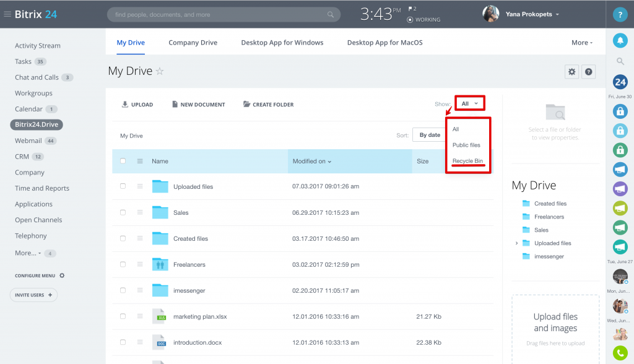Open Desktop App for Windows tab

coord(282,43)
